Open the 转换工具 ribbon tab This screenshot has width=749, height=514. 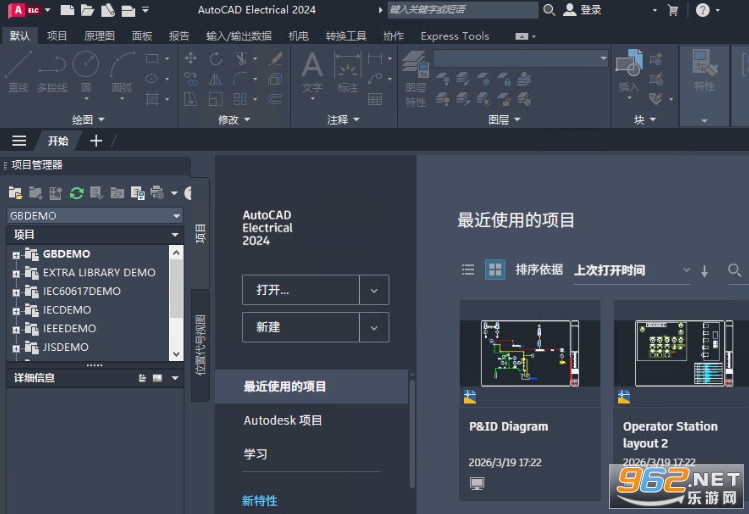(346, 36)
